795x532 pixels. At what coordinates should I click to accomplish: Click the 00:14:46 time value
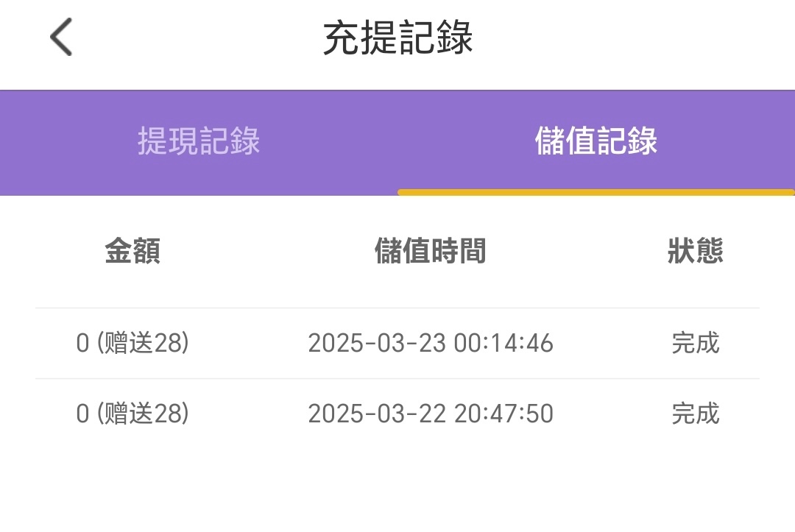coord(504,344)
